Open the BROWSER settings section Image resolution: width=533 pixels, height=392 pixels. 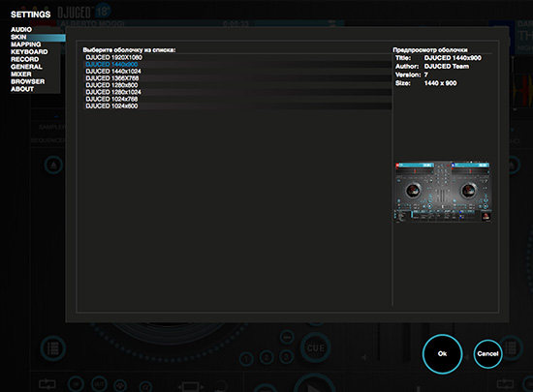[27, 82]
